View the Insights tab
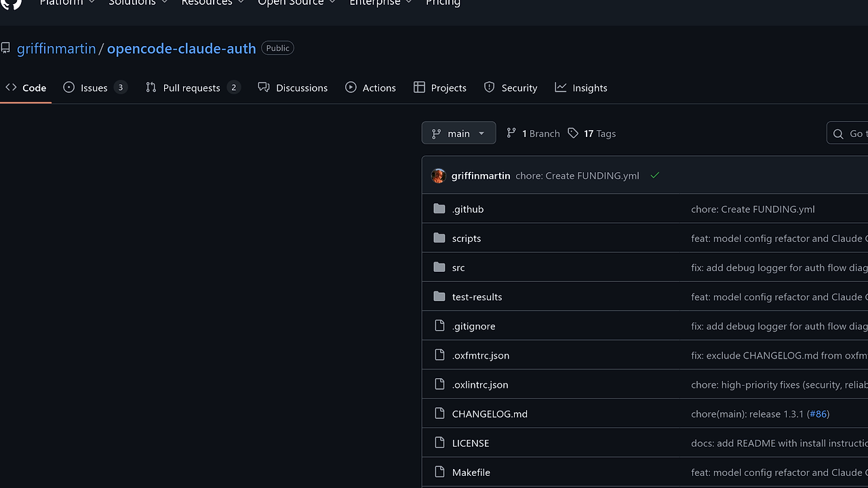 581,87
